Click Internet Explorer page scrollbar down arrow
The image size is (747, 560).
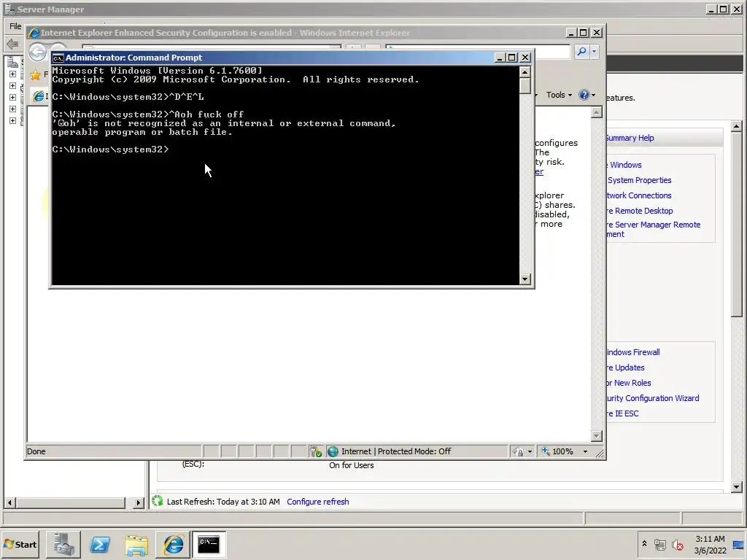point(597,436)
